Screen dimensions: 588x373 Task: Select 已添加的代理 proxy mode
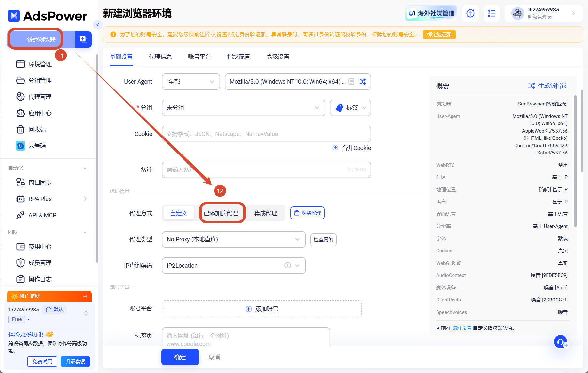pyautogui.click(x=221, y=213)
